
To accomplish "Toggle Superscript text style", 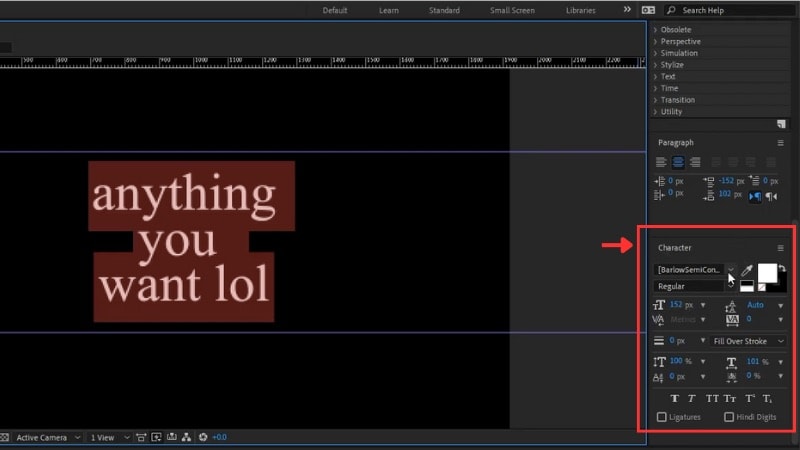I will [x=750, y=398].
